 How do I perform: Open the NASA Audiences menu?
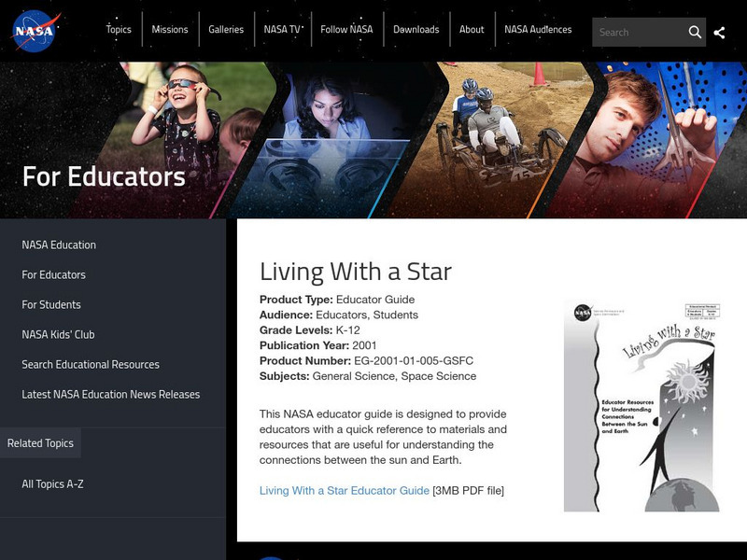537,29
